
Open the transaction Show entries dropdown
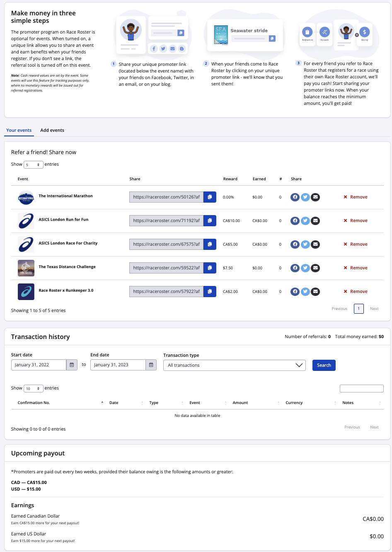tap(34, 389)
